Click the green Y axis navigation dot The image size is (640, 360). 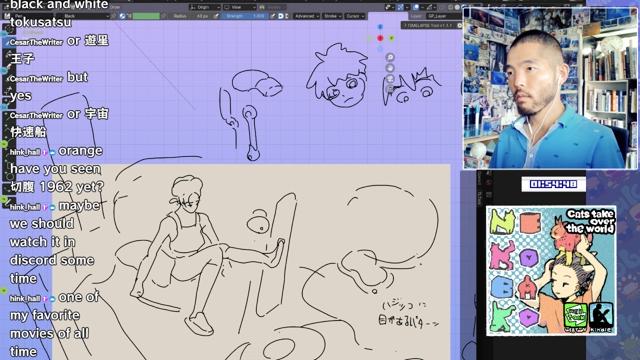click(x=391, y=38)
